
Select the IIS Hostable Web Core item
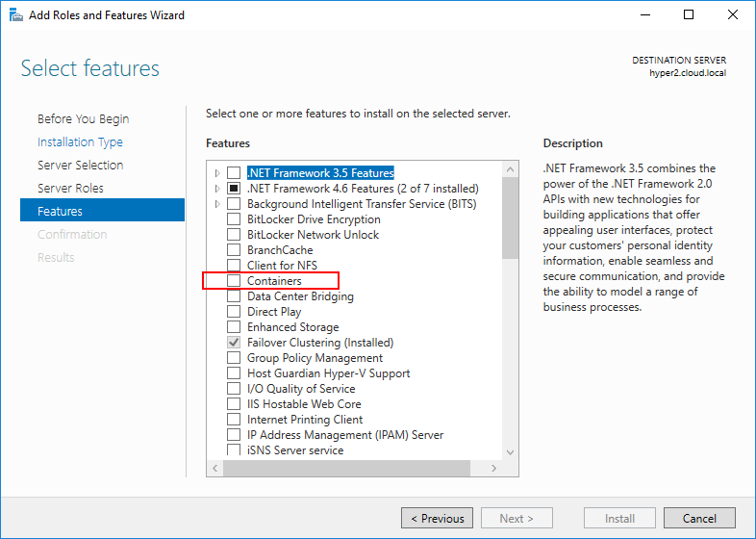[x=304, y=404]
